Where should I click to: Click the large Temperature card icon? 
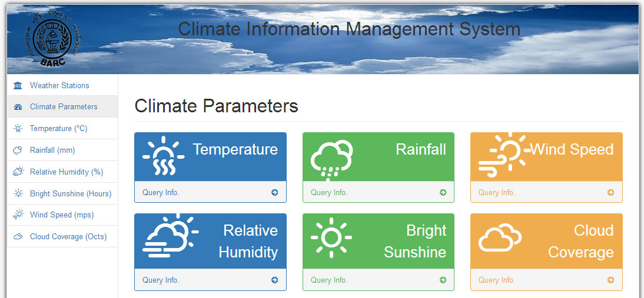click(x=163, y=157)
